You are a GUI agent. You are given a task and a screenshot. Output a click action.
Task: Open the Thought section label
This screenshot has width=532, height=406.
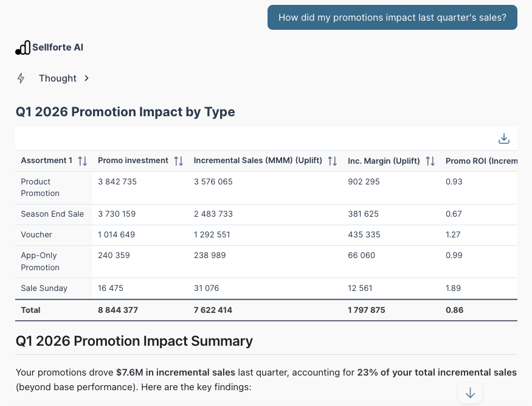58,78
